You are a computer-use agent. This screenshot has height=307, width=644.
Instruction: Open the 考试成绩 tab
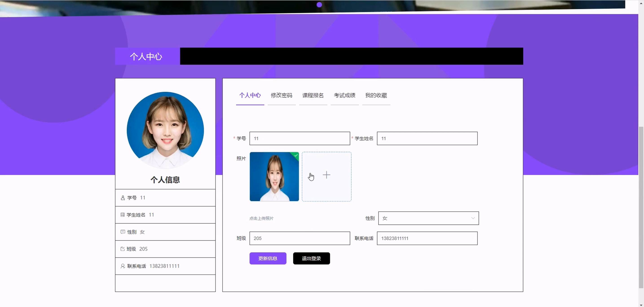click(x=344, y=95)
